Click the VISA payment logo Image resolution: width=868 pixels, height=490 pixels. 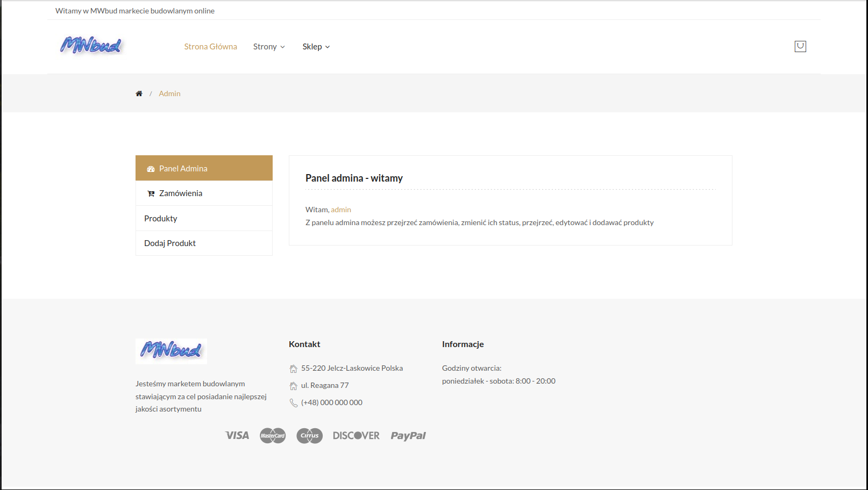237,435
